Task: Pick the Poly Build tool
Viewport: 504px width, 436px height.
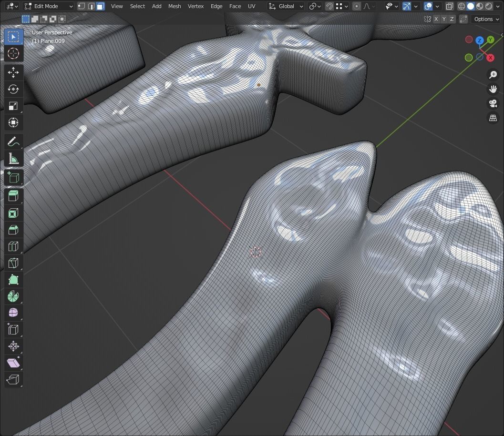Action: (x=13, y=280)
